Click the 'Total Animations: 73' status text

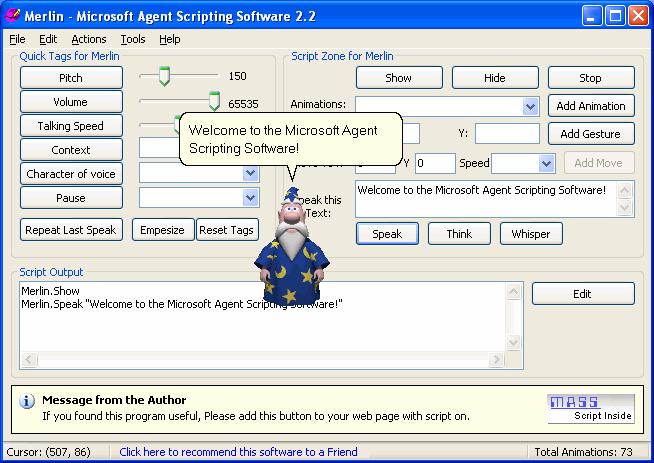tap(583, 452)
